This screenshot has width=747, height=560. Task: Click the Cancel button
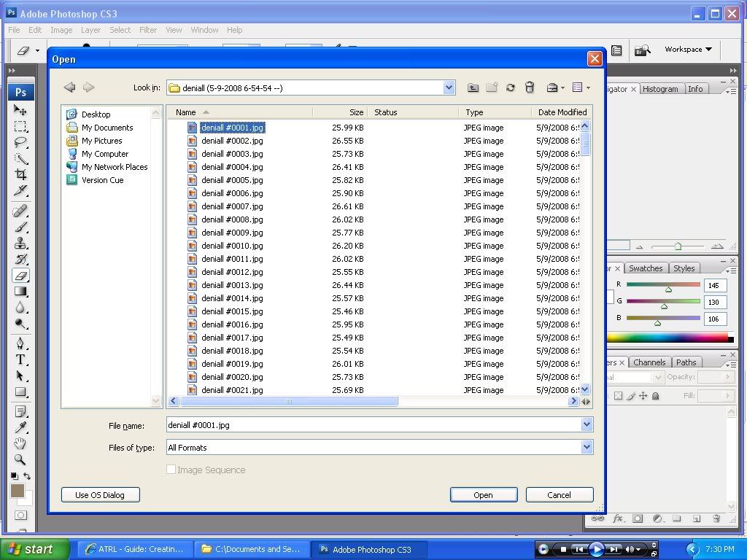(x=560, y=495)
